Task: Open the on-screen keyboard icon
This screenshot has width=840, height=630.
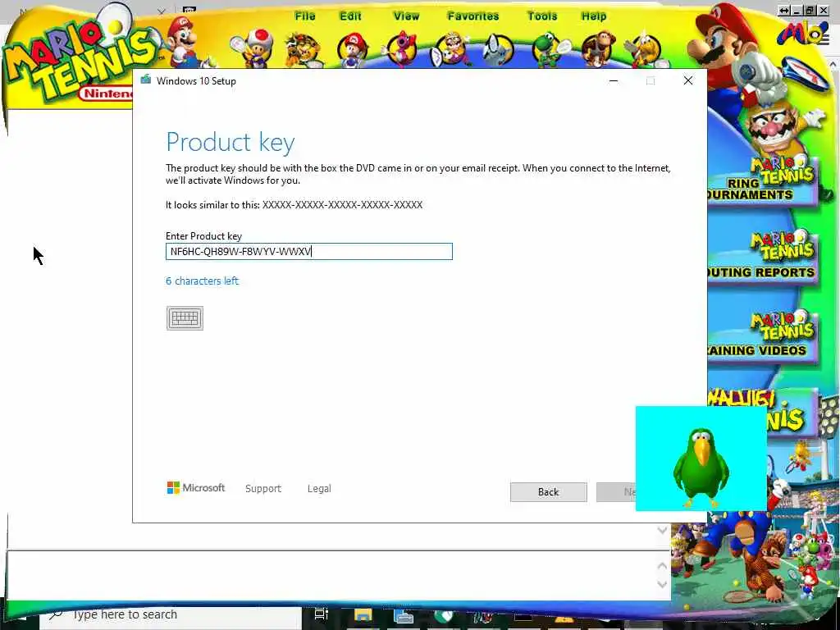Action: tap(185, 318)
